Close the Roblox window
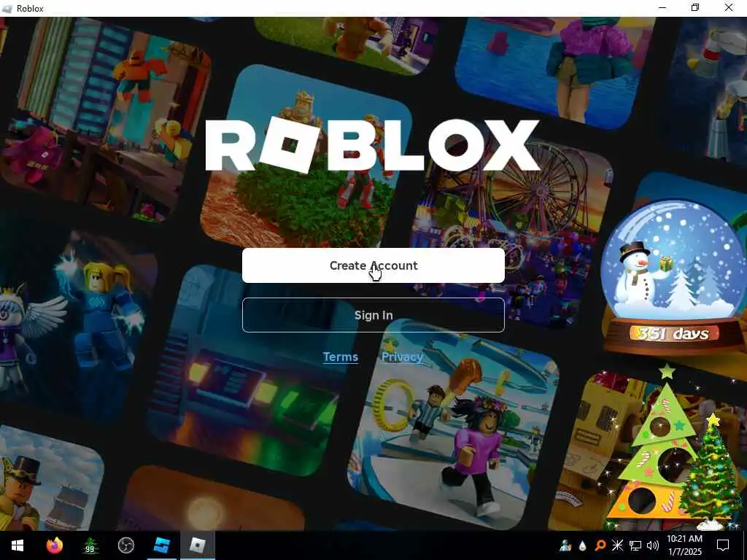This screenshot has height=560, width=747. tap(729, 8)
